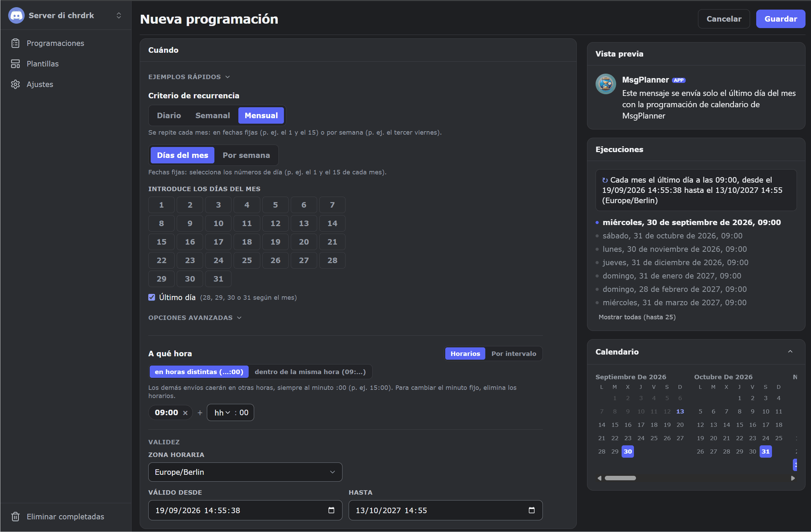Click highlighted day 30 in Septiembre calendar
811x532 pixels.
coord(628,451)
